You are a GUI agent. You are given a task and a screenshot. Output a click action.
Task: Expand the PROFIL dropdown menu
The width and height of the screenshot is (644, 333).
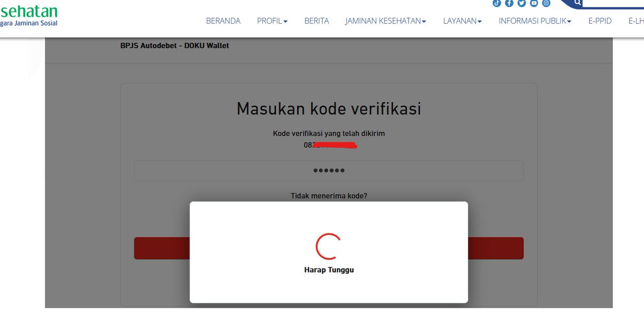pyautogui.click(x=272, y=21)
